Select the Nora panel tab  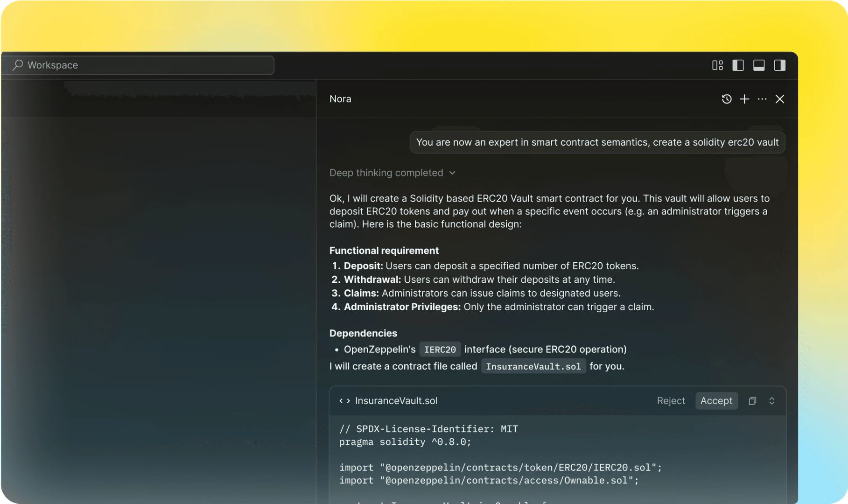coord(340,98)
